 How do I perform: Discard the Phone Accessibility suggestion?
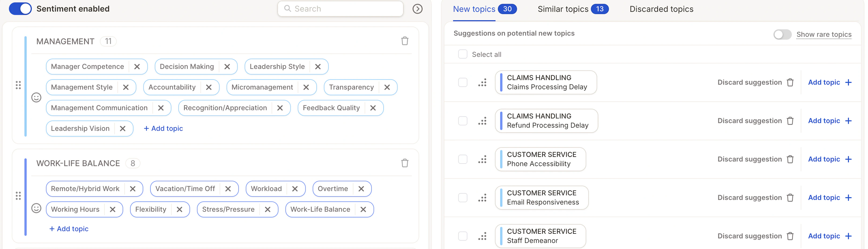755,159
